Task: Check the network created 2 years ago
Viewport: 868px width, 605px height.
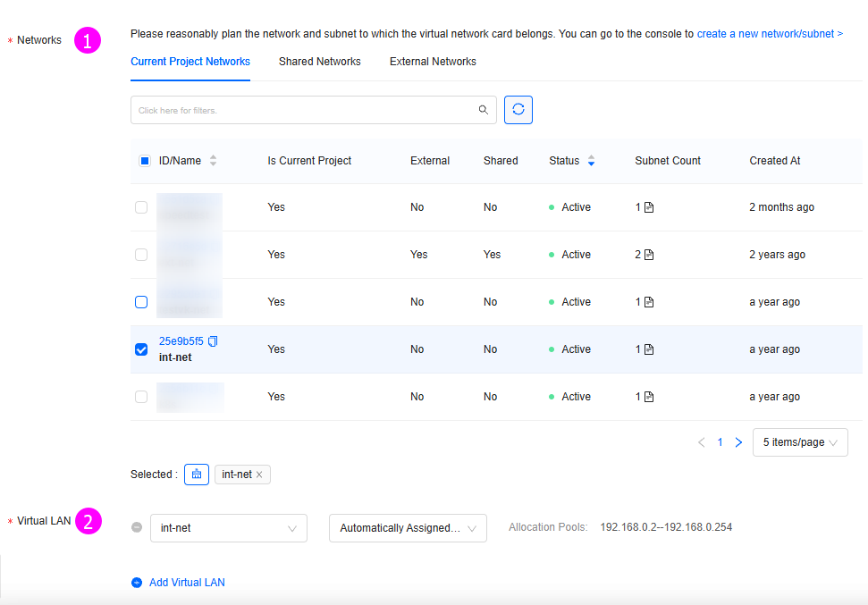Action: pos(141,255)
